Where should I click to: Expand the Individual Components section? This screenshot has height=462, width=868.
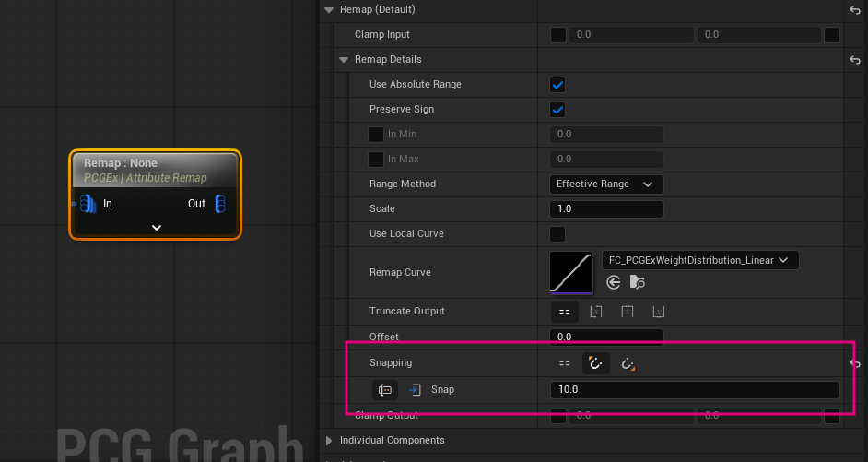(x=330, y=441)
